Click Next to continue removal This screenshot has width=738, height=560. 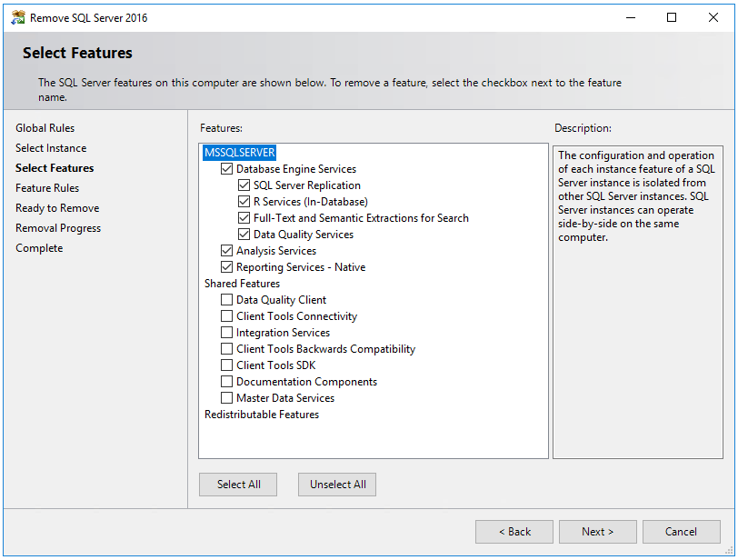(x=597, y=531)
